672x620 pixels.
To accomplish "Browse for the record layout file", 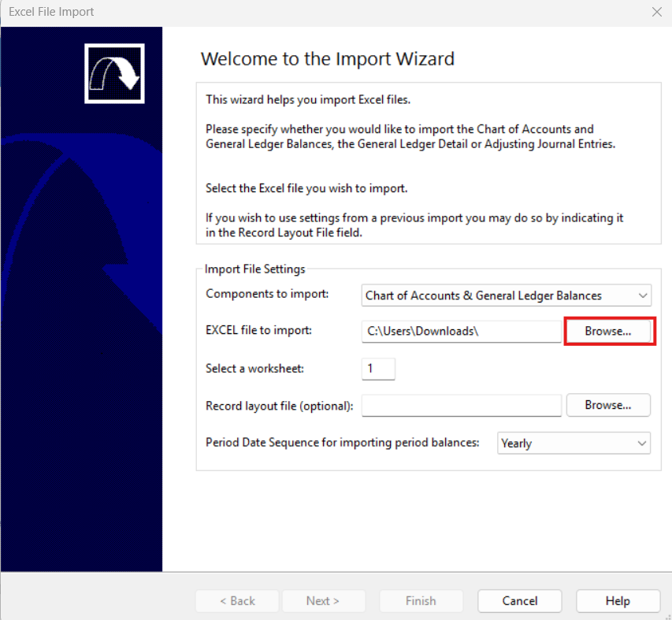I will coord(608,405).
